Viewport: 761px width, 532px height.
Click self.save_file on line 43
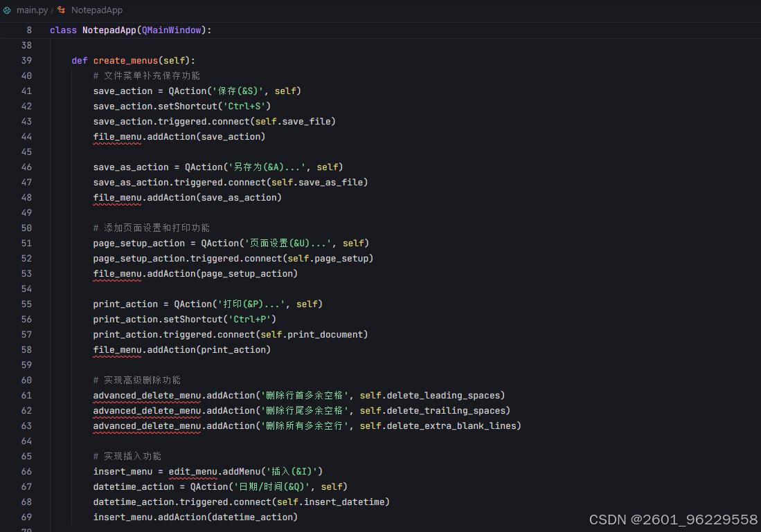(x=293, y=121)
